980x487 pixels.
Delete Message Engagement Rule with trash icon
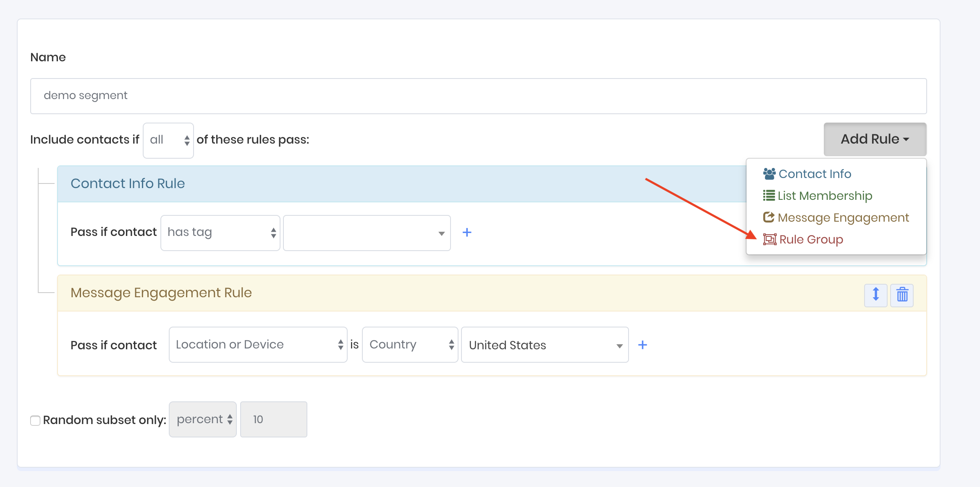pyautogui.click(x=902, y=295)
